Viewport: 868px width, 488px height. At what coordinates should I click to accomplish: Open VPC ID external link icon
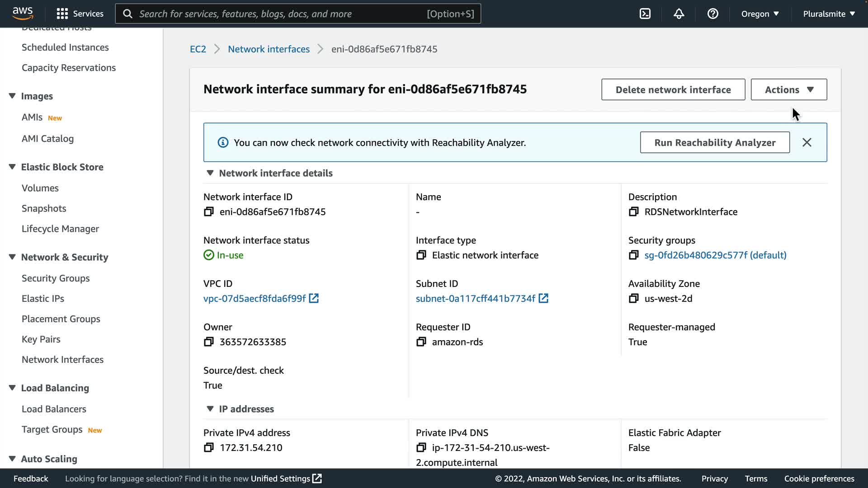[314, 298]
